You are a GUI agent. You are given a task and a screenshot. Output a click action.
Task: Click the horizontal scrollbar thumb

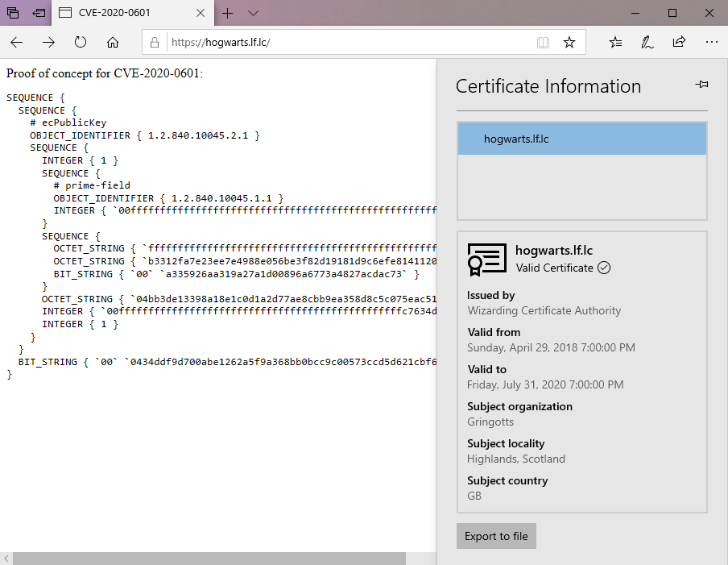tap(209, 559)
